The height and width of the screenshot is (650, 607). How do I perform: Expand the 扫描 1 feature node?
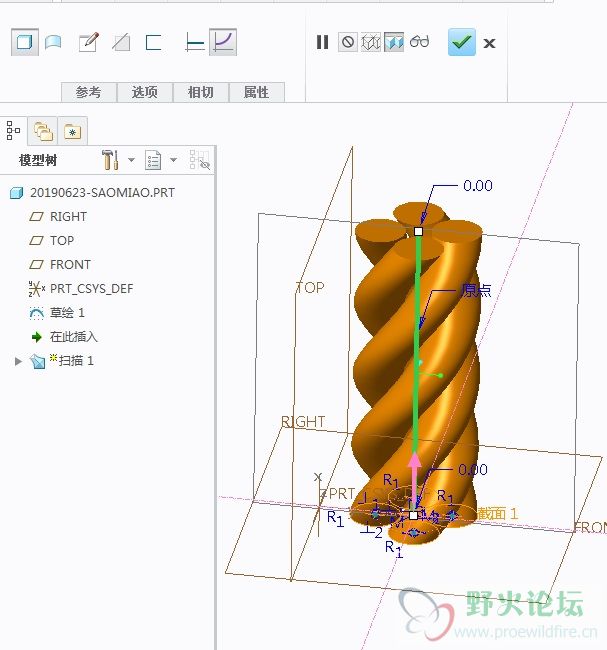click(x=18, y=361)
